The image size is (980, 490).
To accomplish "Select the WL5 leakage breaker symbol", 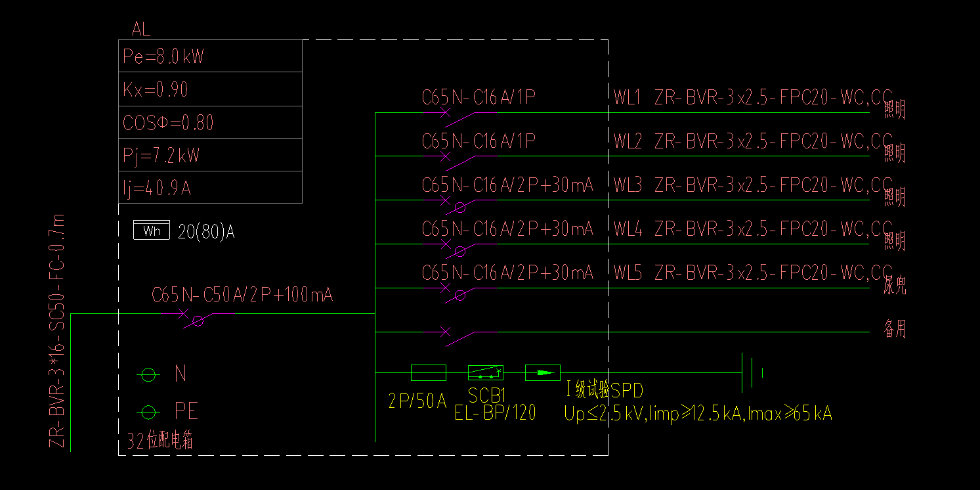I will pos(459,292).
